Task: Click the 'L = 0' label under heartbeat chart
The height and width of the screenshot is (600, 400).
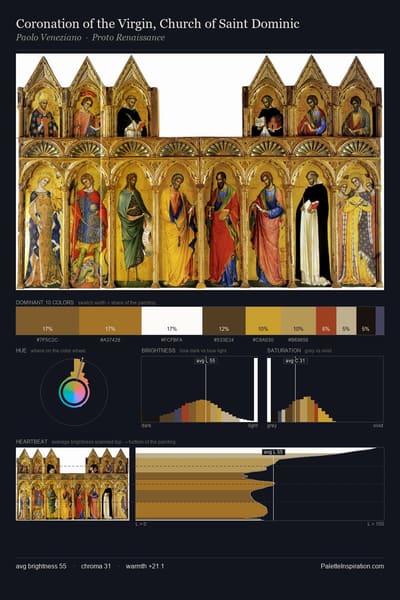Action: coord(141,524)
